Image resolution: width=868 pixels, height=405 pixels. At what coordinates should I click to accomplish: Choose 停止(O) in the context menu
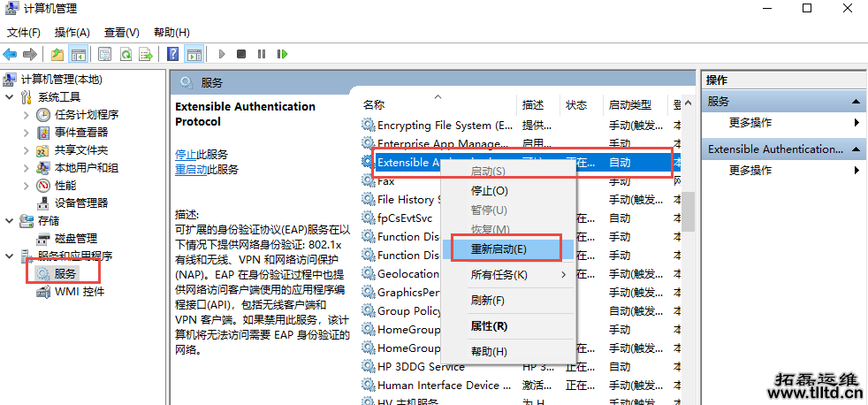[509, 191]
